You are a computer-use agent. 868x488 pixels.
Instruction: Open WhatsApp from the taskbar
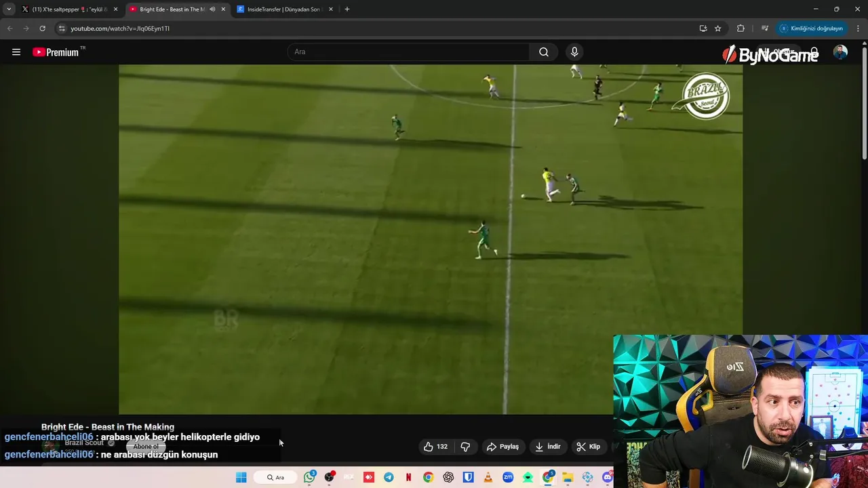tap(310, 477)
